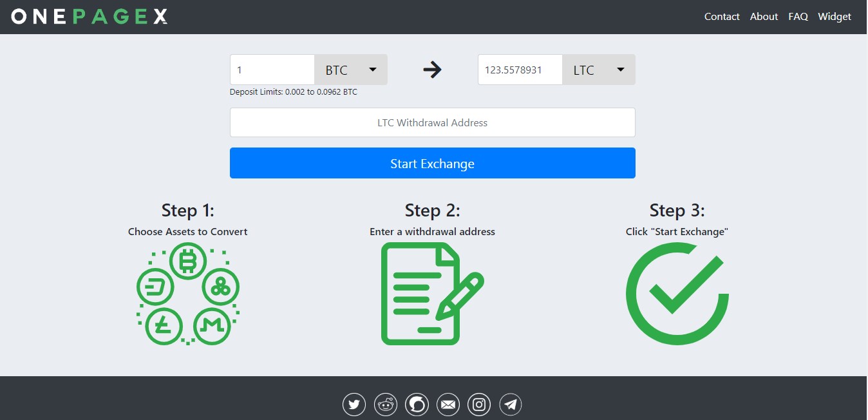Open the Twitter social icon

point(354,405)
